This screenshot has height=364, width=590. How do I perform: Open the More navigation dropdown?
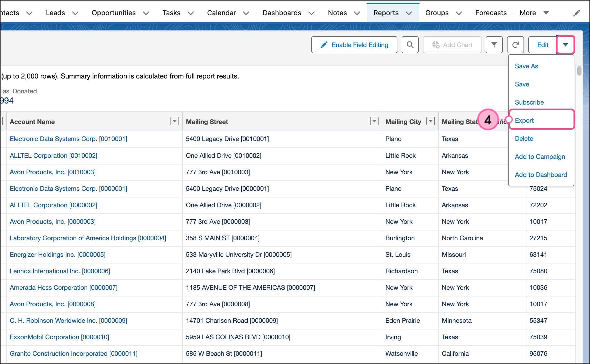point(534,13)
